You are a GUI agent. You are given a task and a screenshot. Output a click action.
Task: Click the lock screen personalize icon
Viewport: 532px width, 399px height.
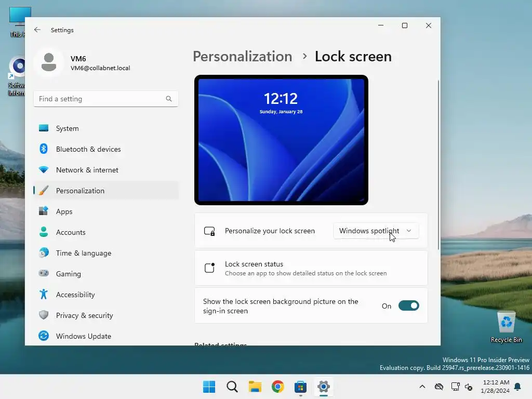(x=209, y=231)
